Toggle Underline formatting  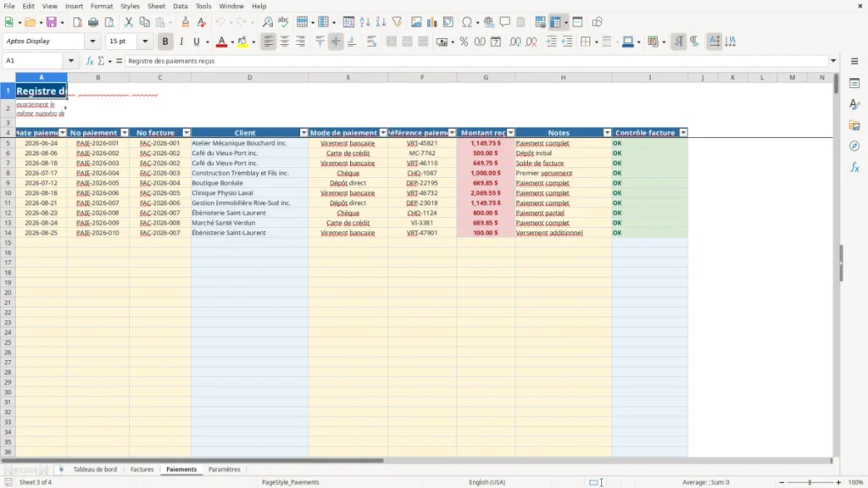pos(196,42)
